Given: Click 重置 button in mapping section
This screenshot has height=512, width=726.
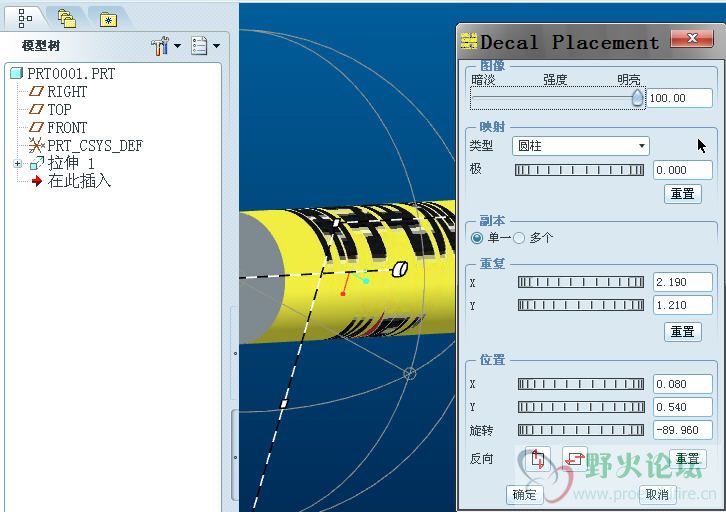Looking at the screenshot, I should (x=682, y=194).
